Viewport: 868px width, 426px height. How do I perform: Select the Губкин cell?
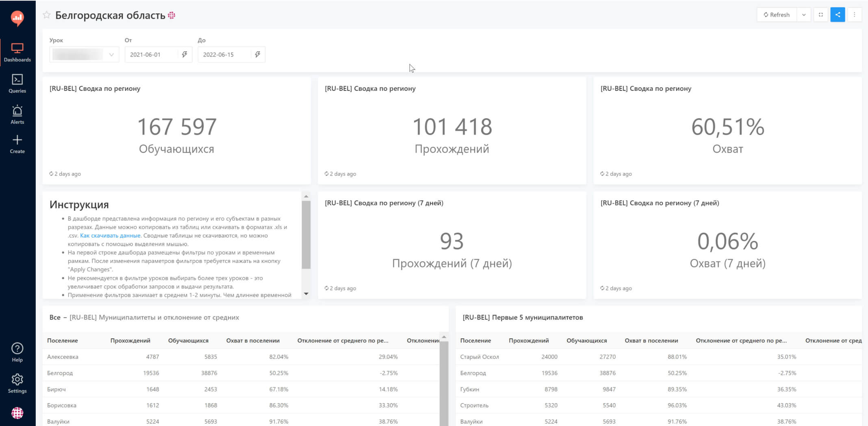(x=469, y=389)
